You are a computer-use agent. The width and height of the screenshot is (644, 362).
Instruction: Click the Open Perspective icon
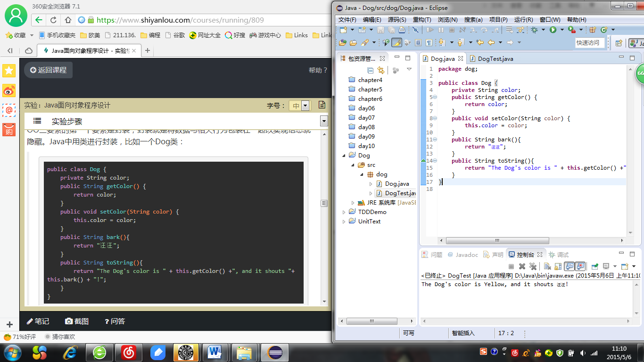(x=619, y=43)
